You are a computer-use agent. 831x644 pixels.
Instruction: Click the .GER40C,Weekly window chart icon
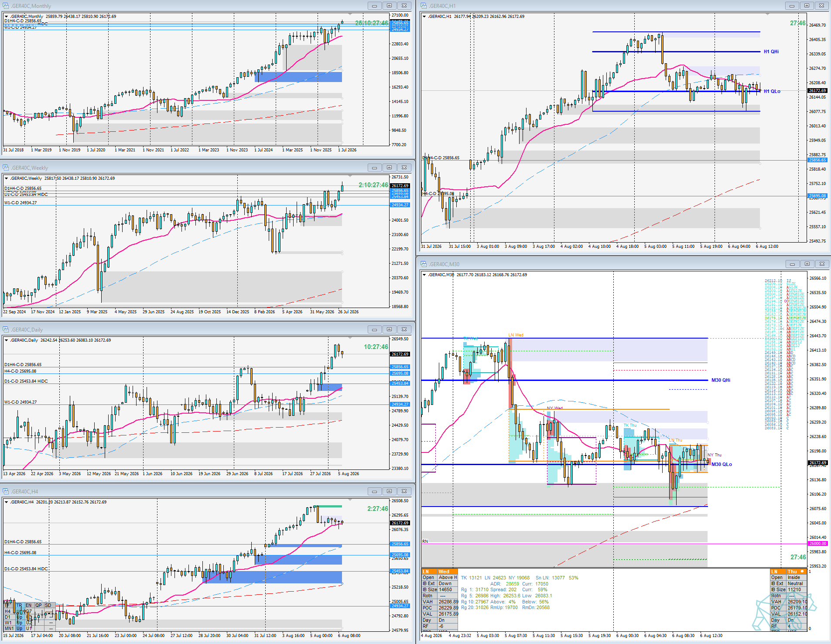coord(6,168)
